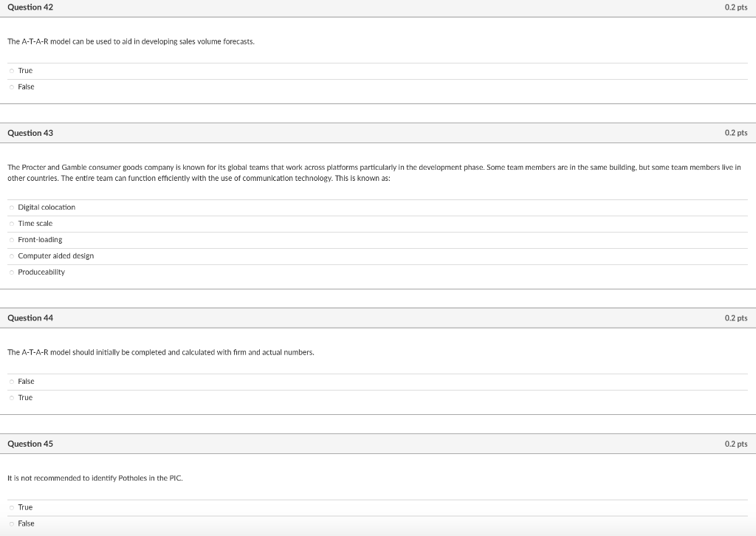Select True for Question 44

coord(12,398)
